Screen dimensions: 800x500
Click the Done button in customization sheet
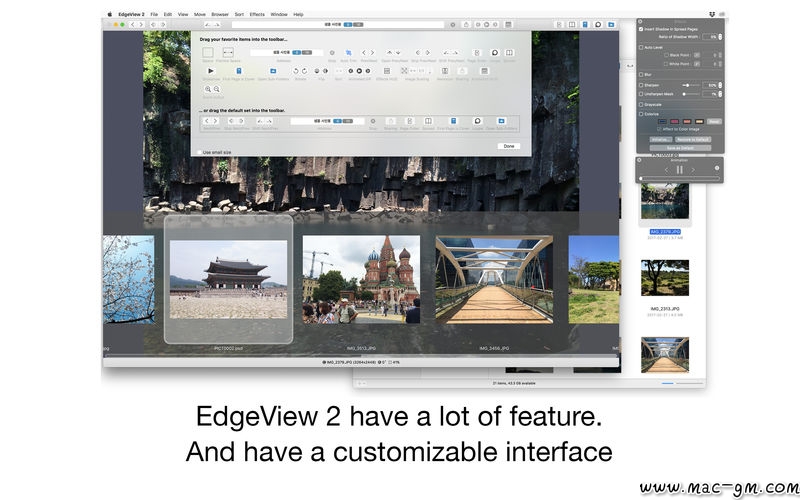(509, 146)
